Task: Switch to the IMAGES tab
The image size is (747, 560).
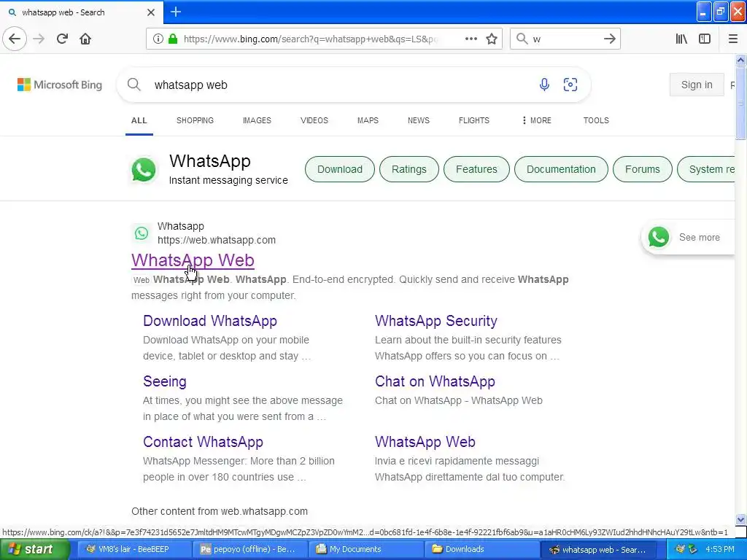Action: click(x=257, y=120)
